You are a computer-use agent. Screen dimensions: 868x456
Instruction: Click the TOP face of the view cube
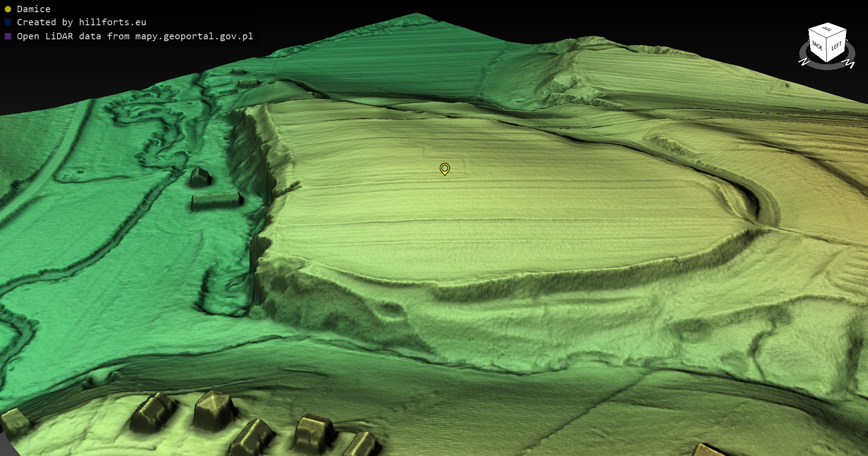[x=827, y=29]
